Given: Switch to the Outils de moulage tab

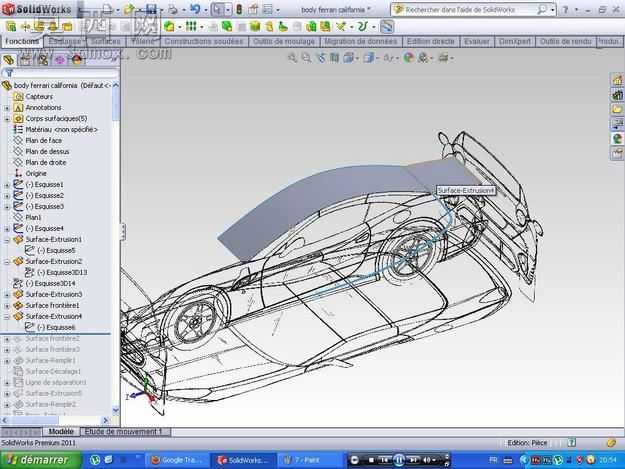Looking at the screenshot, I should pos(284,41).
